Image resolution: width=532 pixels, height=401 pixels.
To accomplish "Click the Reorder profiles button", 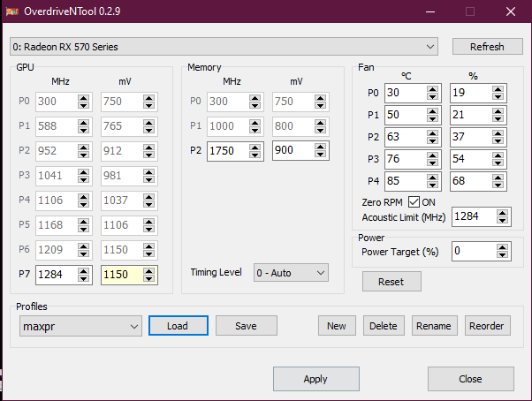I will pos(487,326).
